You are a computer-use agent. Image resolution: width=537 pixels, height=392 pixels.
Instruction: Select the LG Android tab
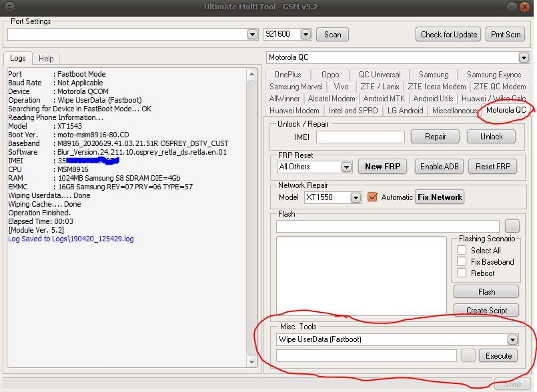405,111
